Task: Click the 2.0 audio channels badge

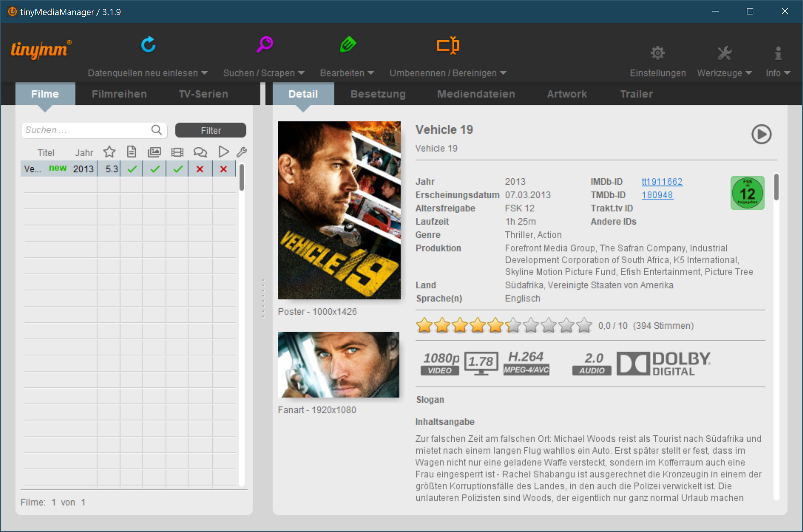Action: coord(592,364)
